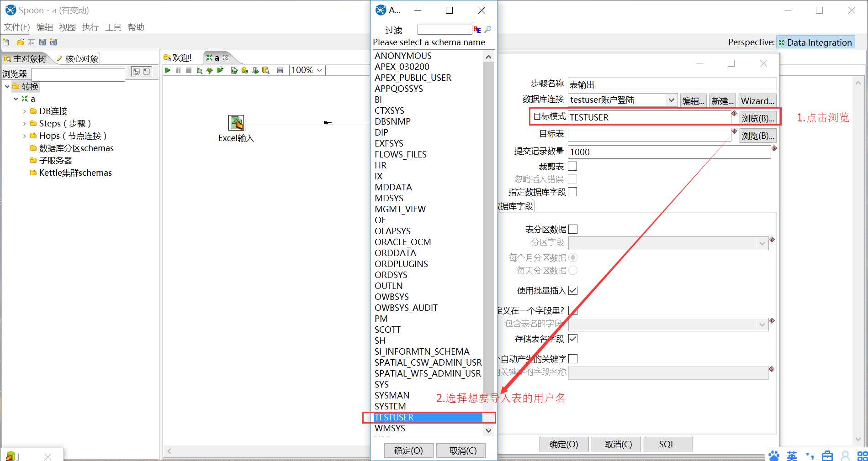Click the open file folder icon

[x=20, y=42]
